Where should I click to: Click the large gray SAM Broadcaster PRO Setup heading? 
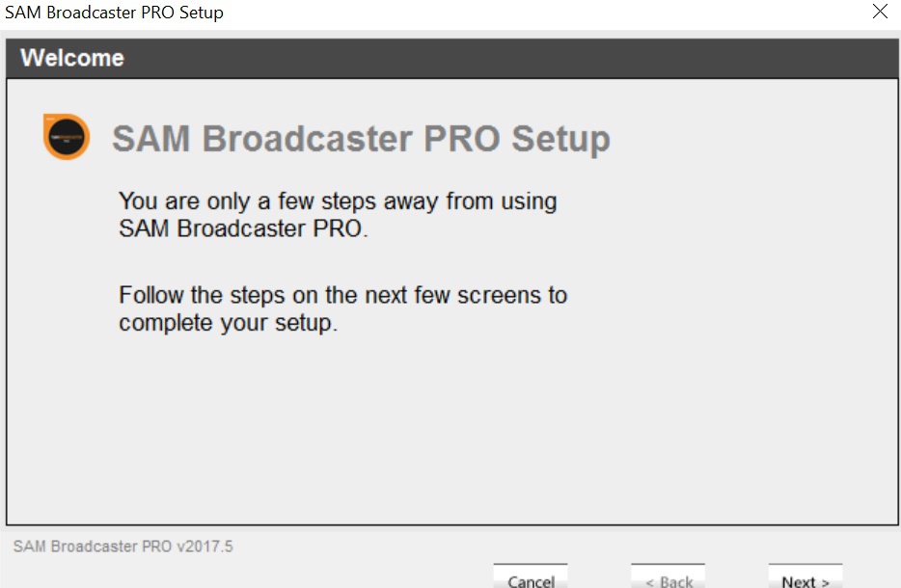click(361, 139)
